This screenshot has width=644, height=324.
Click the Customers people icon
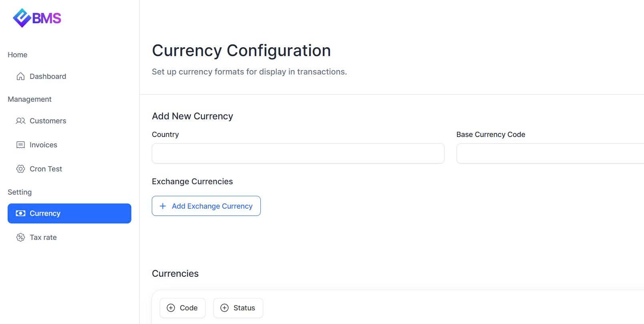pyautogui.click(x=20, y=121)
